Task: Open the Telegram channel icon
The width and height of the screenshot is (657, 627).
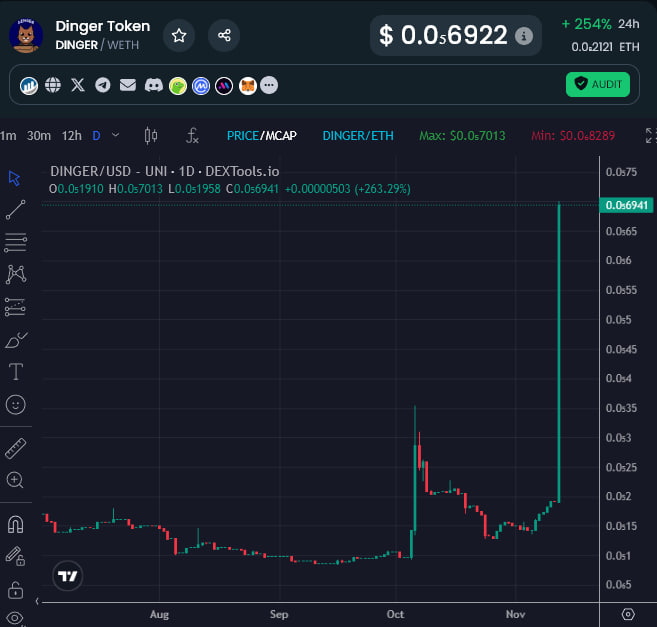Action: 103,85
